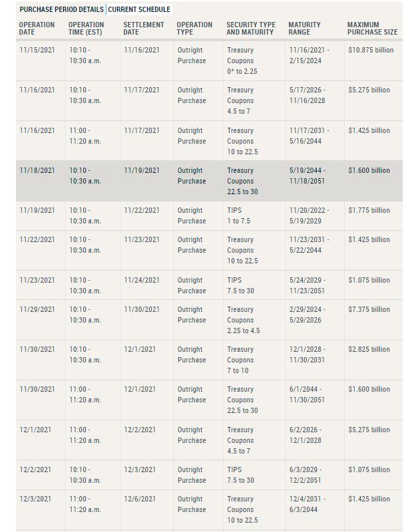Click the Maturity Range column header
This screenshot has width=418, height=532.
pos(304,29)
